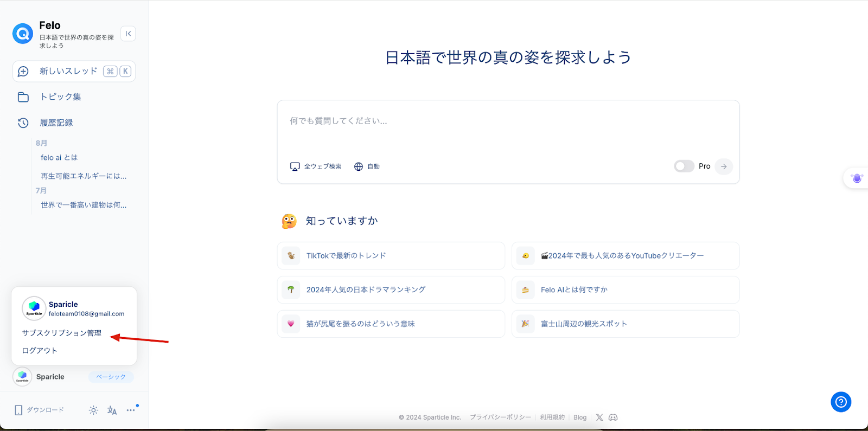Open the 'felo ai とは' history thread
This screenshot has height=431, width=868.
click(59, 157)
